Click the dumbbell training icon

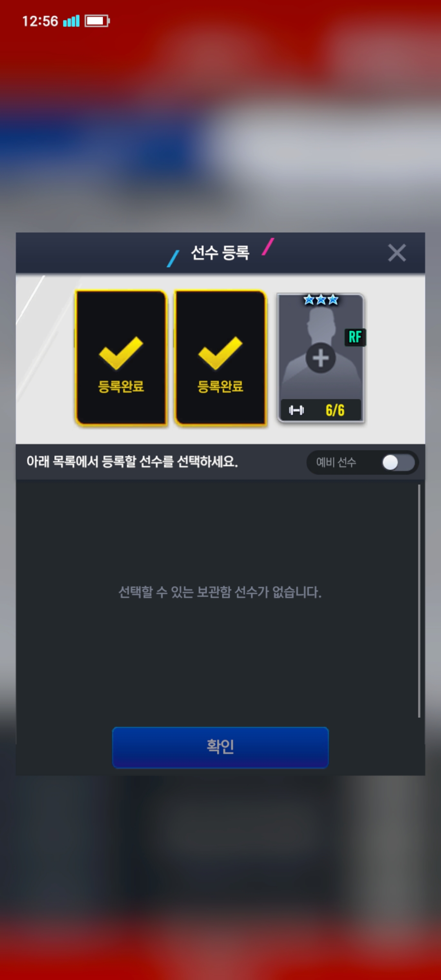(x=296, y=410)
